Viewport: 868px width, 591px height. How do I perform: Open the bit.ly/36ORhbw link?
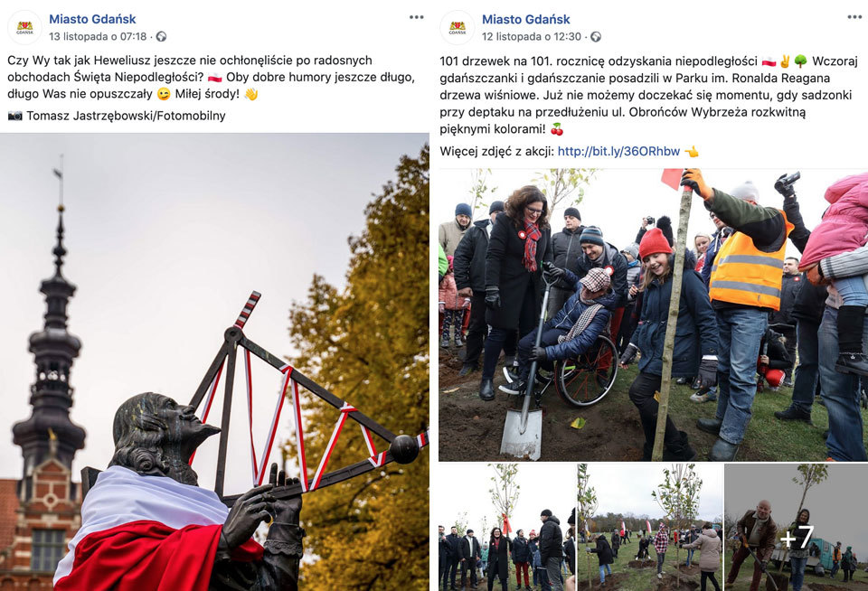point(618,151)
